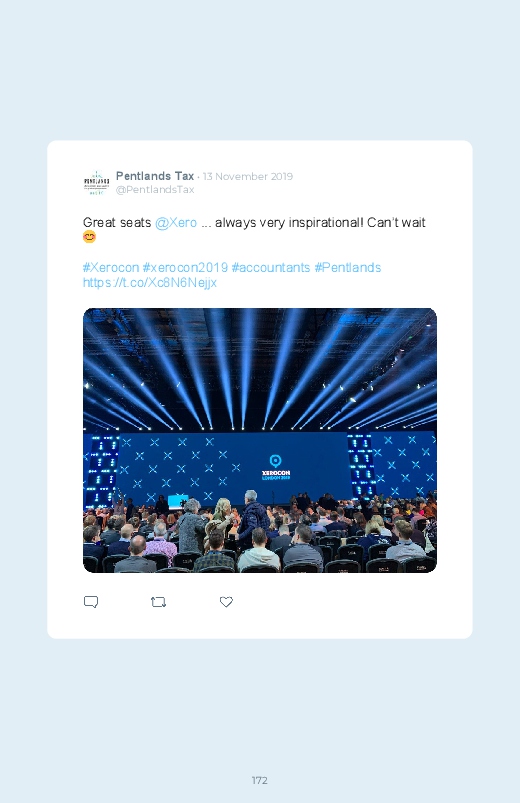This screenshot has width=520, height=803.
Task: Click the 13 November 2019 timestamp
Action: [248, 177]
